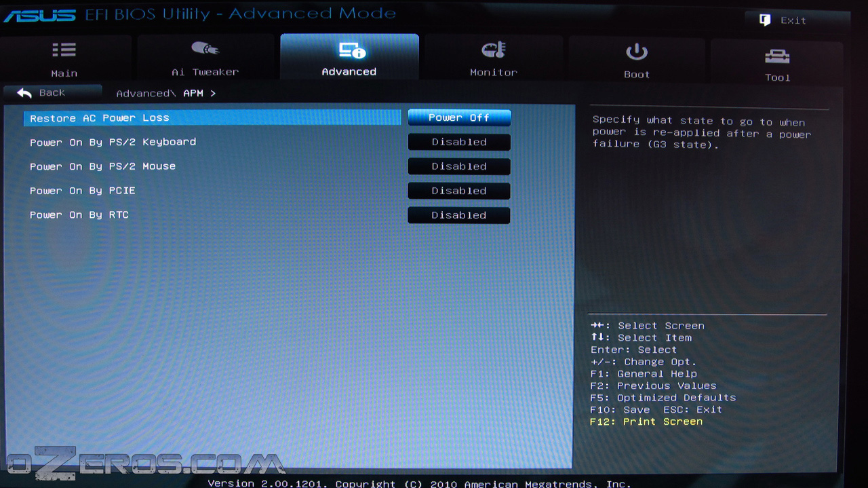Click the G3 state help description text
Image resolution: width=868 pixels, height=488 pixels.
point(702,133)
